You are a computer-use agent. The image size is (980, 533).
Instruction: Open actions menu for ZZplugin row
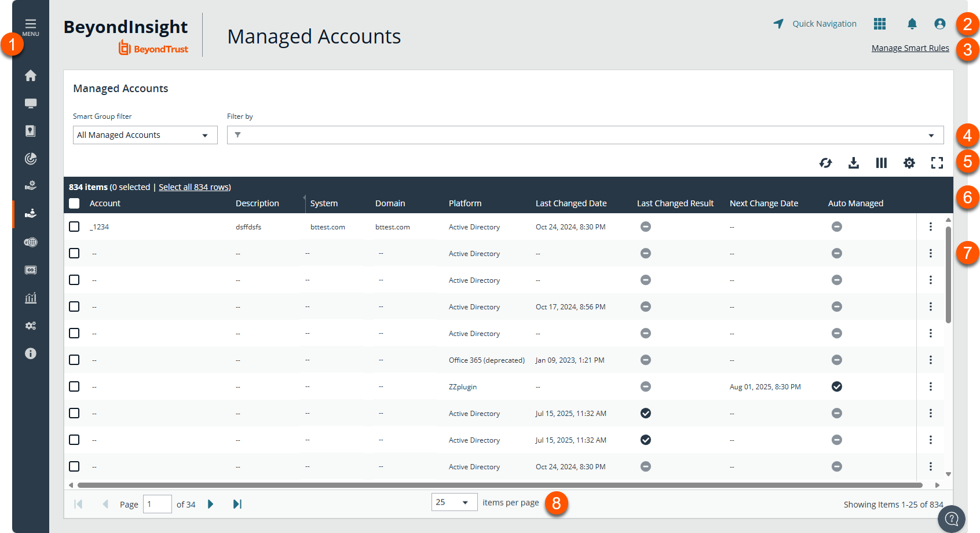click(x=931, y=386)
